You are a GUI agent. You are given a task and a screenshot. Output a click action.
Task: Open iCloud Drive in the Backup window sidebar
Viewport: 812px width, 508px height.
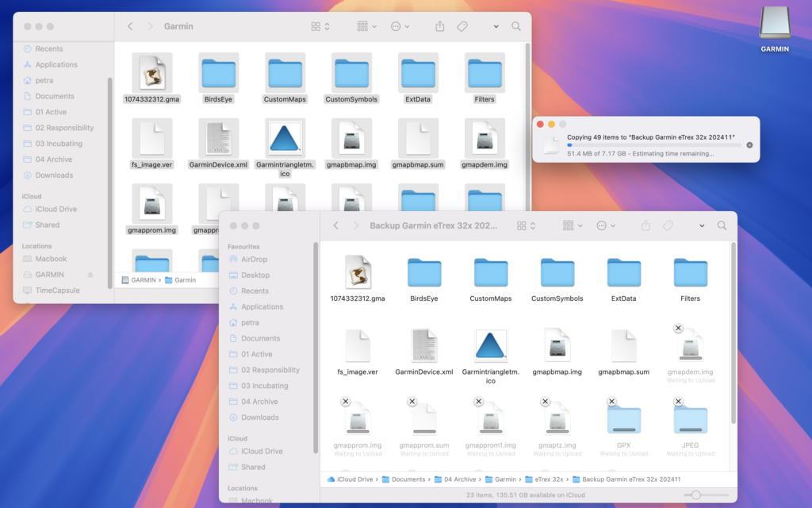click(x=262, y=452)
